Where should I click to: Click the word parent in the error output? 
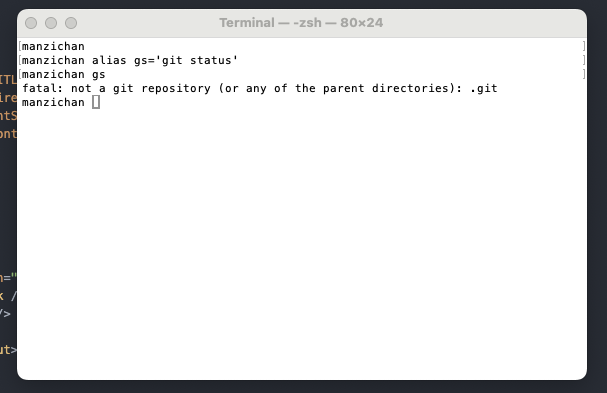point(344,89)
